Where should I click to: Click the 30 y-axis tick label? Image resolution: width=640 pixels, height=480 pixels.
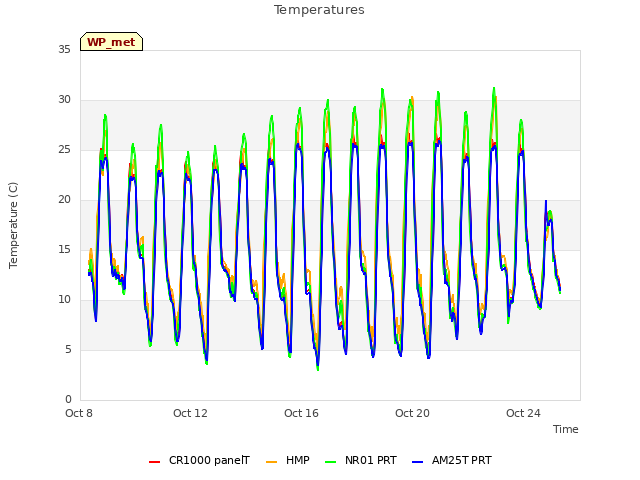(x=64, y=100)
